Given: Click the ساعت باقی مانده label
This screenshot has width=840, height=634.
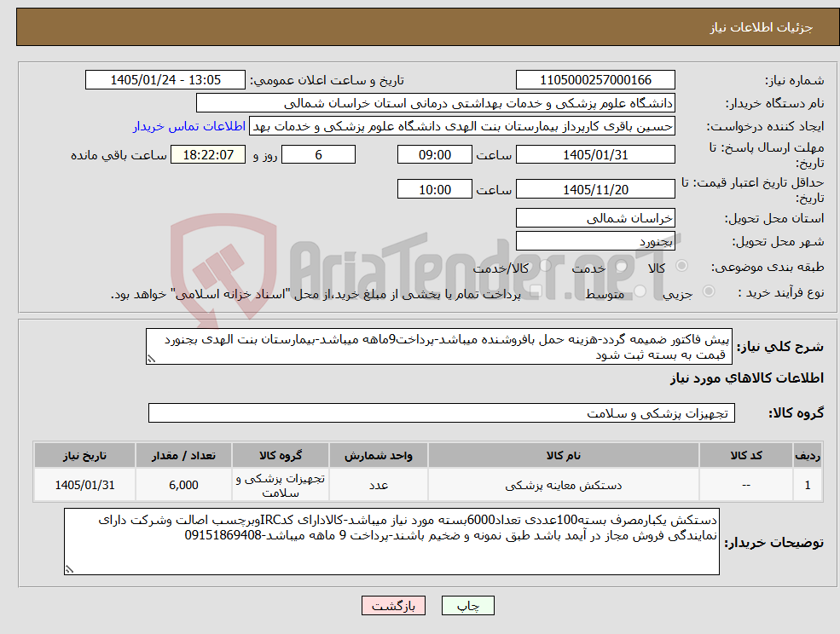Looking at the screenshot, I should tap(119, 155).
